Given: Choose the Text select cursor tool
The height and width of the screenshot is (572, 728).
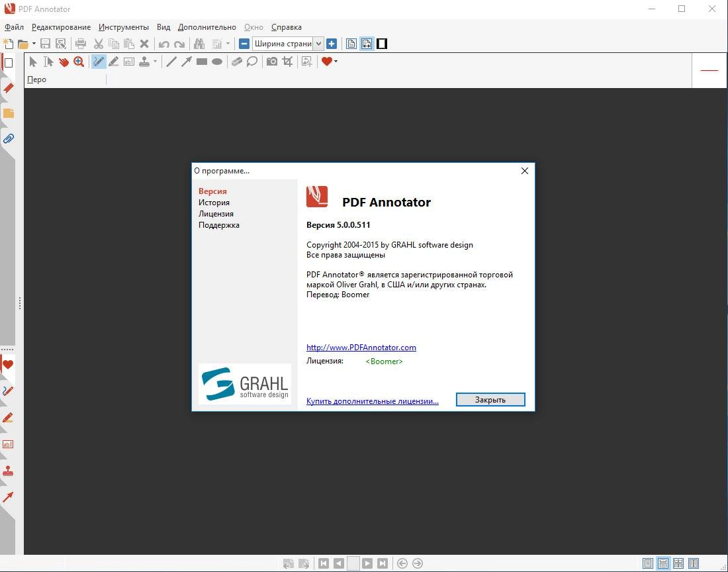Looking at the screenshot, I should tap(48, 62).
